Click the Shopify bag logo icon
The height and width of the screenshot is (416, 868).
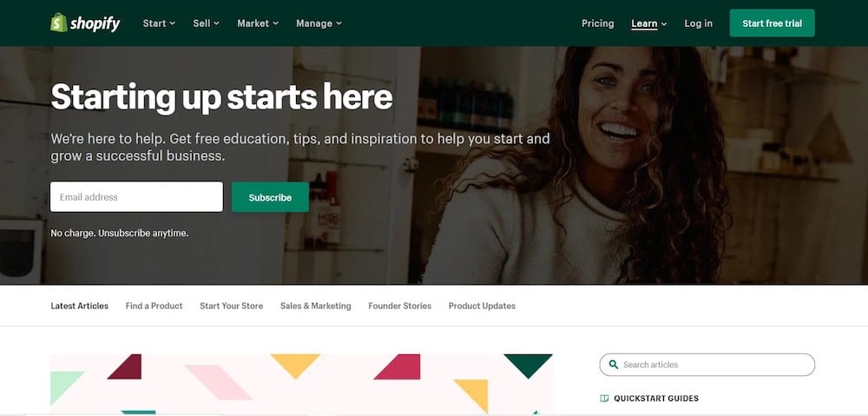pos(59,23)
